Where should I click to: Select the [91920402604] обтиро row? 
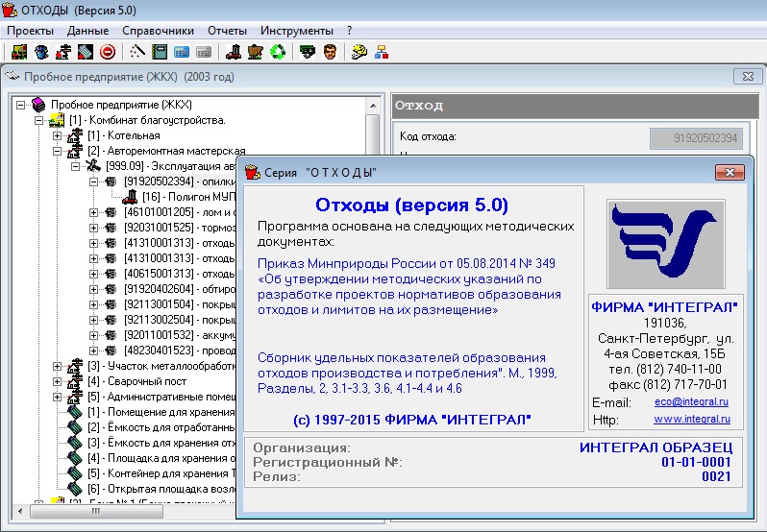pyautogui.click(x=180, y=289)
